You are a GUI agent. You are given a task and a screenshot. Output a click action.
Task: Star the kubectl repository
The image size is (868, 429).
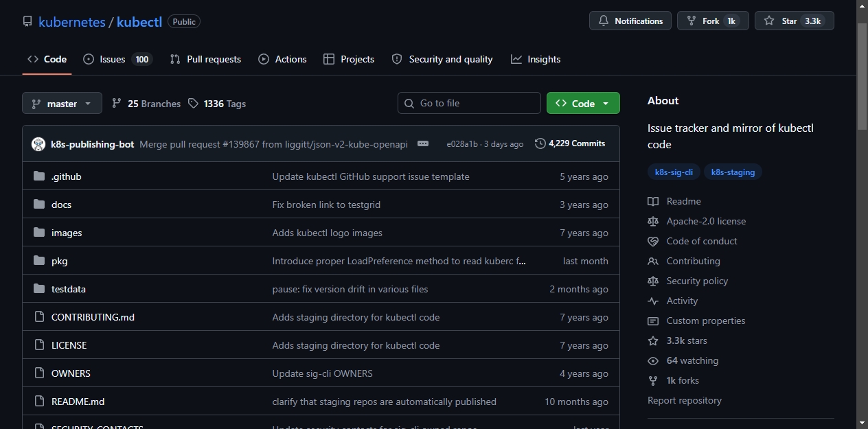point(795,21)
